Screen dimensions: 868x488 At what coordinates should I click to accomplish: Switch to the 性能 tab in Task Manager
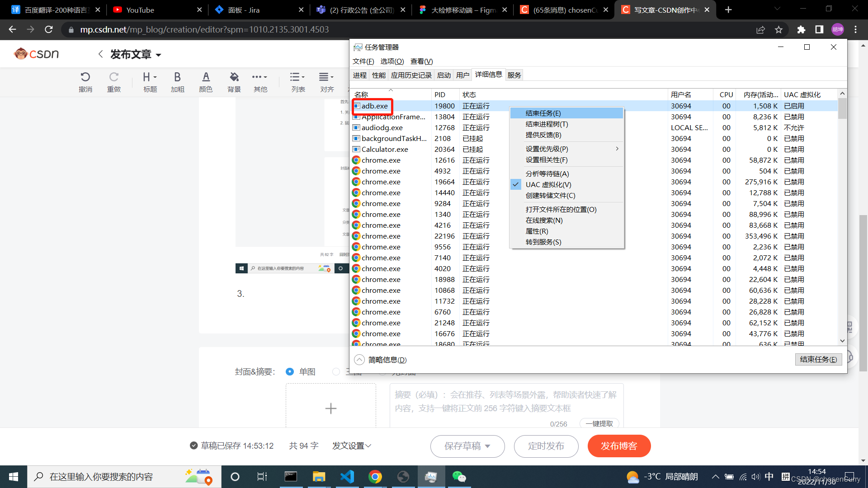(x=379, y=75)
